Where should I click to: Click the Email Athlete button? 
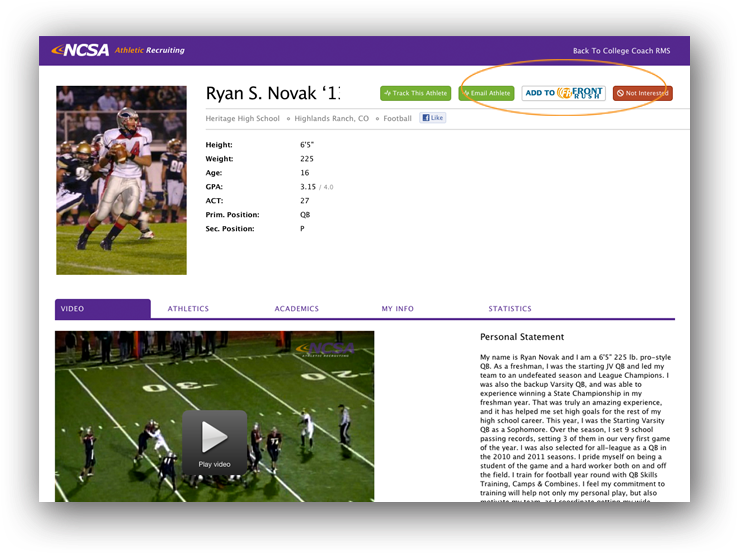pos(486,93)
